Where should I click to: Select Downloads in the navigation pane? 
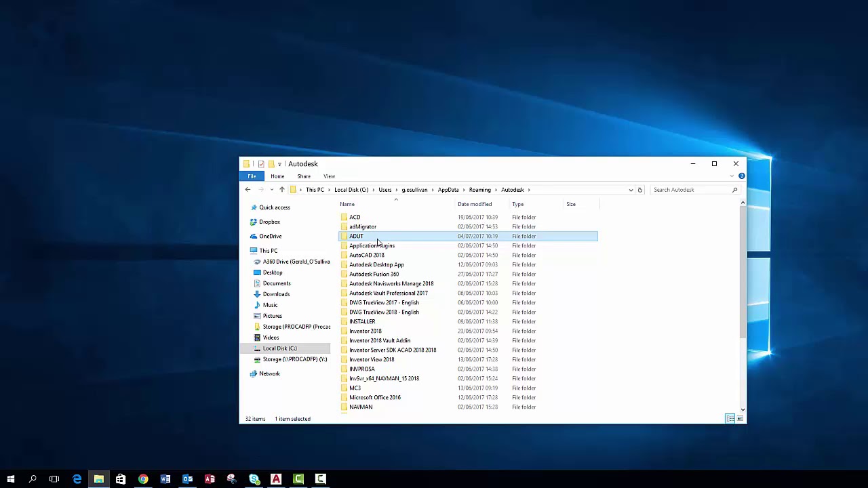pyautogui.click(x=276, y=294)
